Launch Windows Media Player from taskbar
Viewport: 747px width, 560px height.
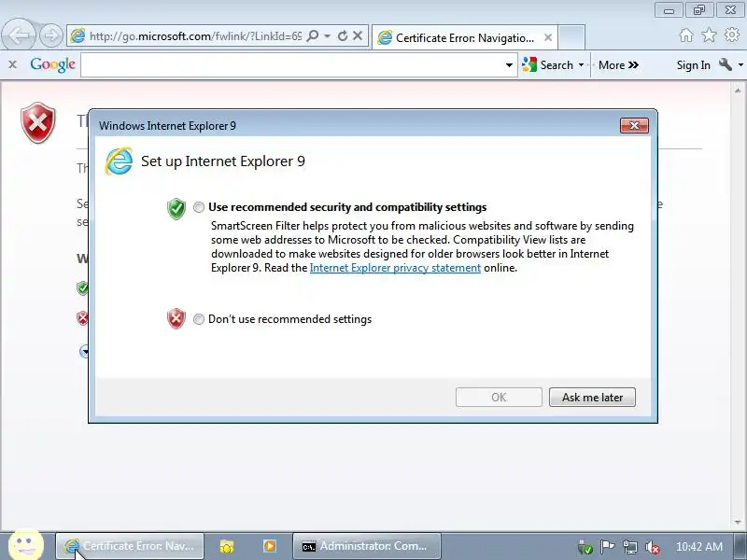click(270, 546)
